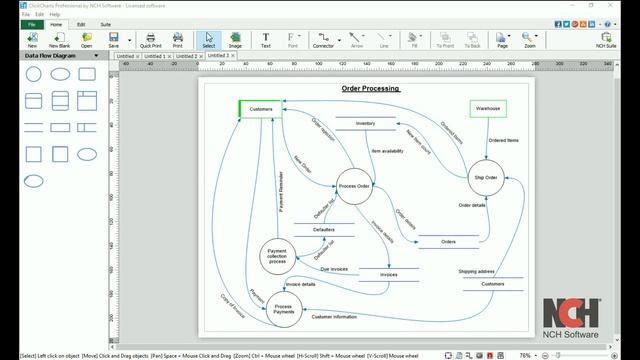Image resolution: width=640 pixels, height=360 pixels.
Task: Select the Ship Order circle
Action: point(486,178)
